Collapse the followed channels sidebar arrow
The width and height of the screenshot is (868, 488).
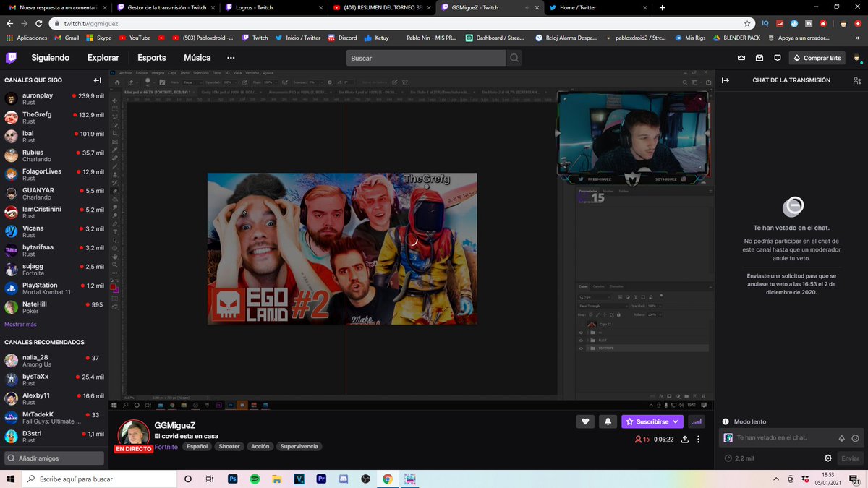pyautogui.click(x=97, y=80)
